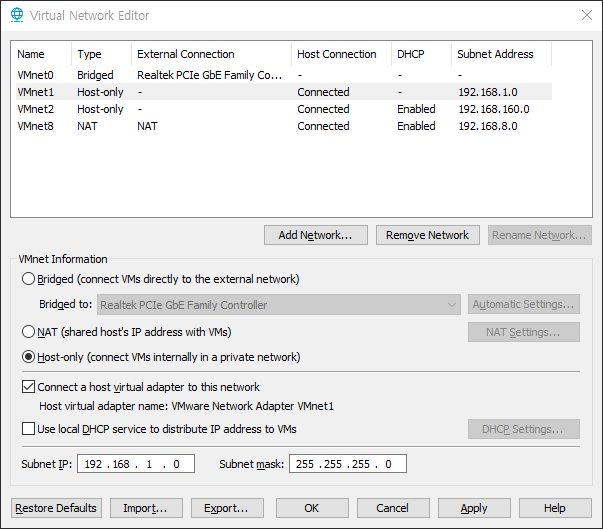603x529 pixels.
Task: Click the Enabled DHCP cell for VMnet8
Action: pyautogui.click(x=416, y=126)
